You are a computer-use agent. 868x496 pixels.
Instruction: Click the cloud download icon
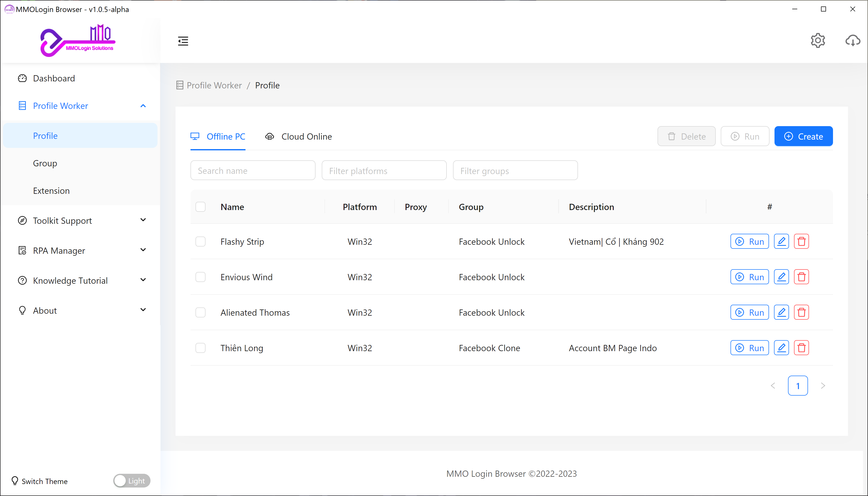[852, 41]
